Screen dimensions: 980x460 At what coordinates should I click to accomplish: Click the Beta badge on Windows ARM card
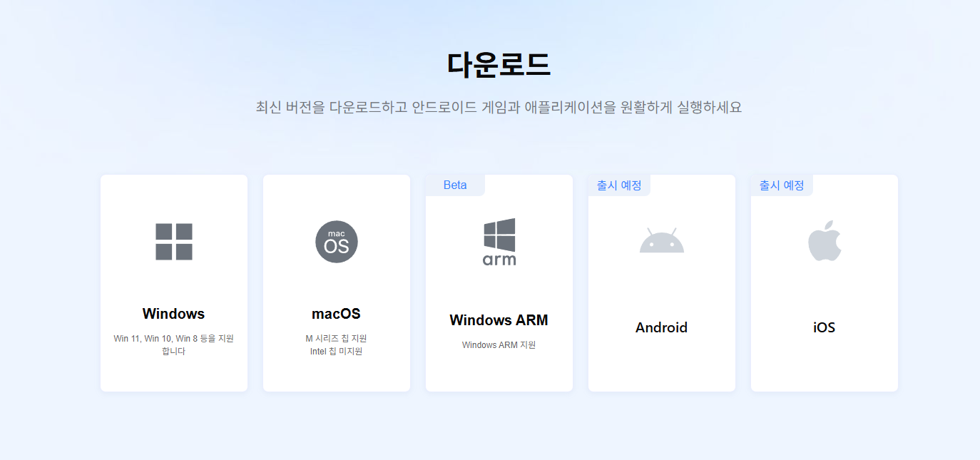[x=455, y=185]
